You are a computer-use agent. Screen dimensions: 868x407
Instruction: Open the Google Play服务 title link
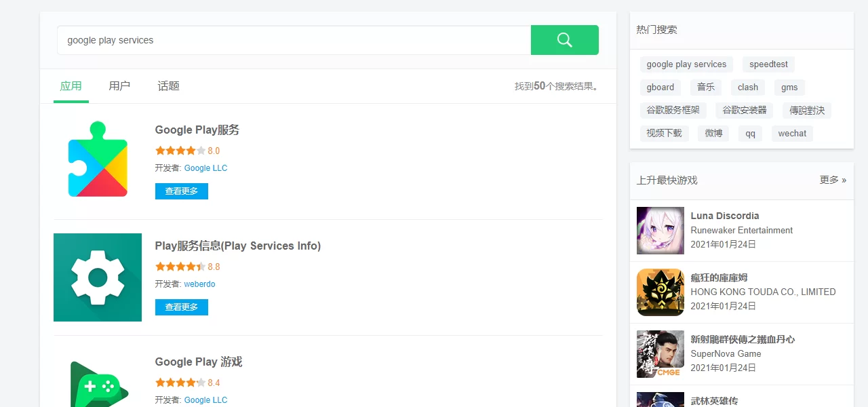click(x=197, y=130)
